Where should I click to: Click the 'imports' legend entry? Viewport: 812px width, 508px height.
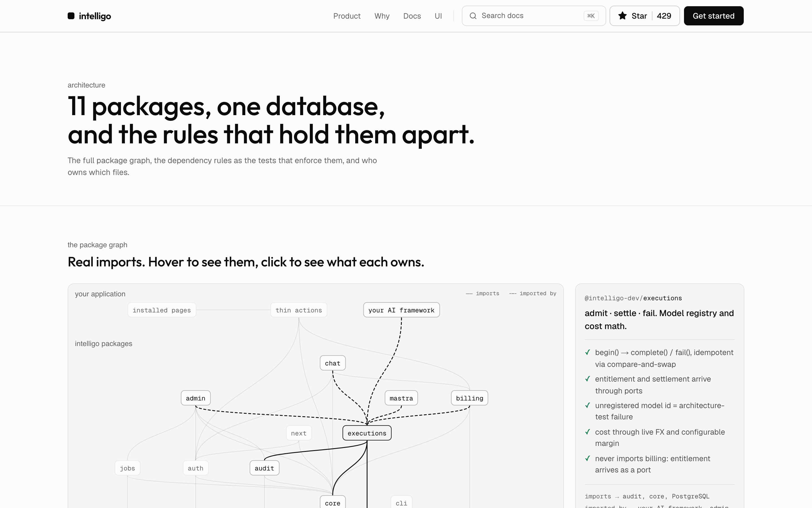pos(482,293)
